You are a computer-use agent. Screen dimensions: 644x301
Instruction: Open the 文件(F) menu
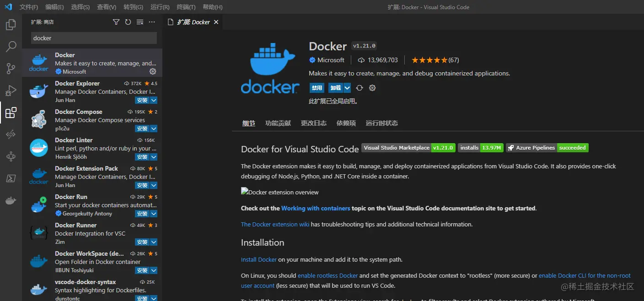tap(29, 7)
